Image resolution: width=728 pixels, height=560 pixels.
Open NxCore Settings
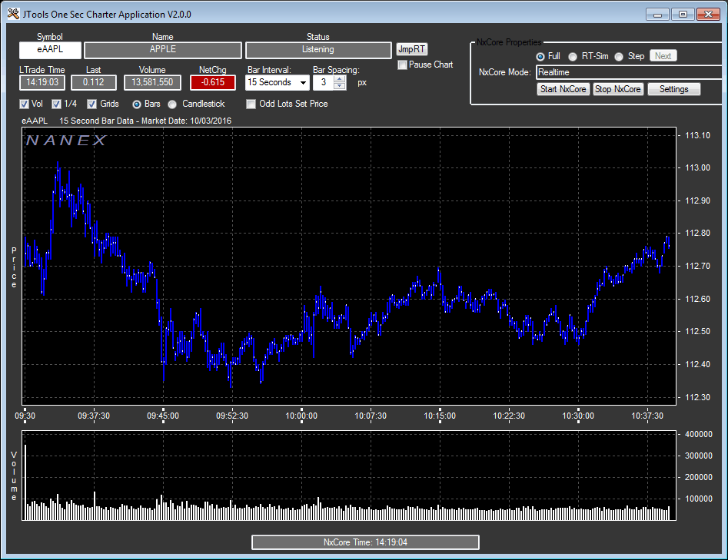coord(673,89)
